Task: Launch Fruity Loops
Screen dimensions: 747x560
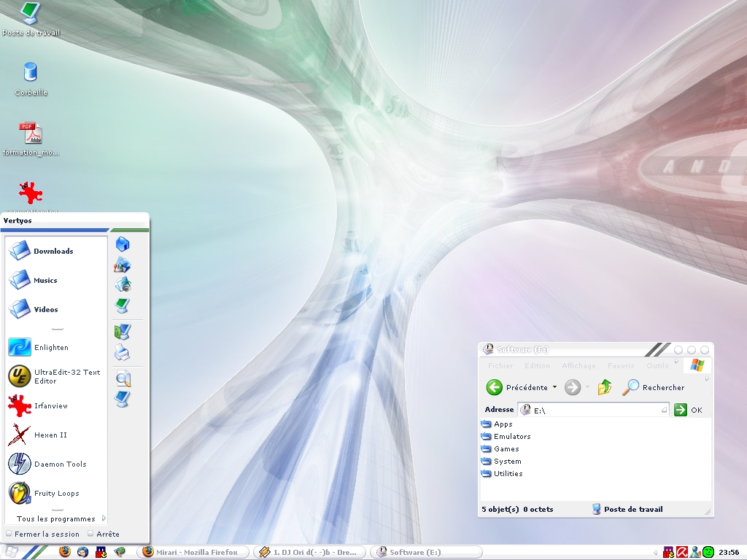Action: point(55,494)
